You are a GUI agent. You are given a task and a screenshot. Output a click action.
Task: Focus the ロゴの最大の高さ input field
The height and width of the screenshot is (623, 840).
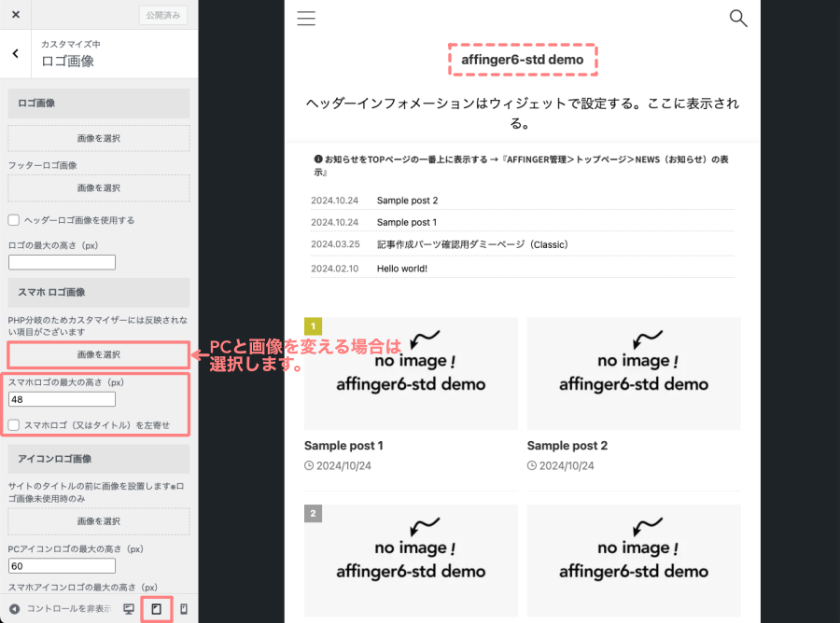coord(62,262)
